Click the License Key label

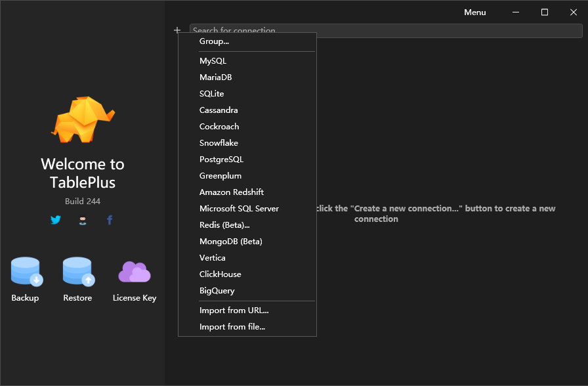135,298
